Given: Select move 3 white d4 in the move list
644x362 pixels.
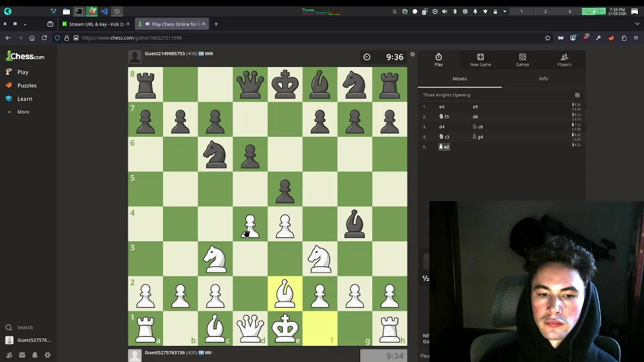Looking at the screenshot, I should coord(442,127).
